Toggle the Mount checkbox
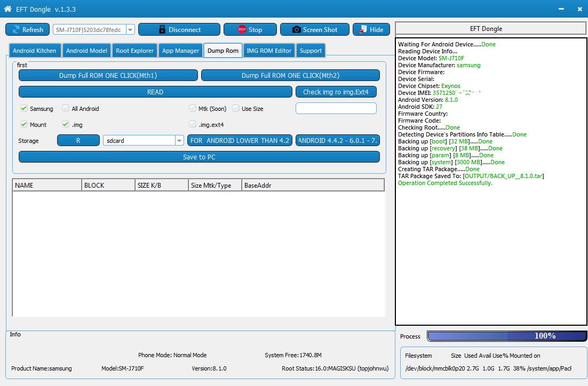The image size is (588, 386). (x=24, y=124)
